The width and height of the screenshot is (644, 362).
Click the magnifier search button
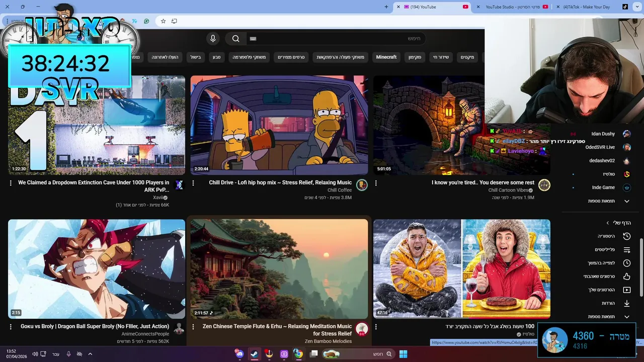[235, 39]
